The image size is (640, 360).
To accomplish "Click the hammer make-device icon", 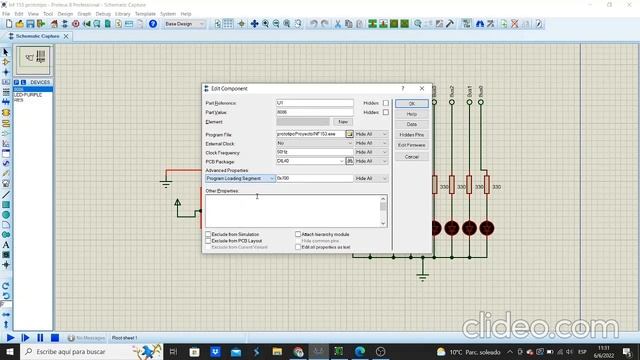I will tap(450, 24).
